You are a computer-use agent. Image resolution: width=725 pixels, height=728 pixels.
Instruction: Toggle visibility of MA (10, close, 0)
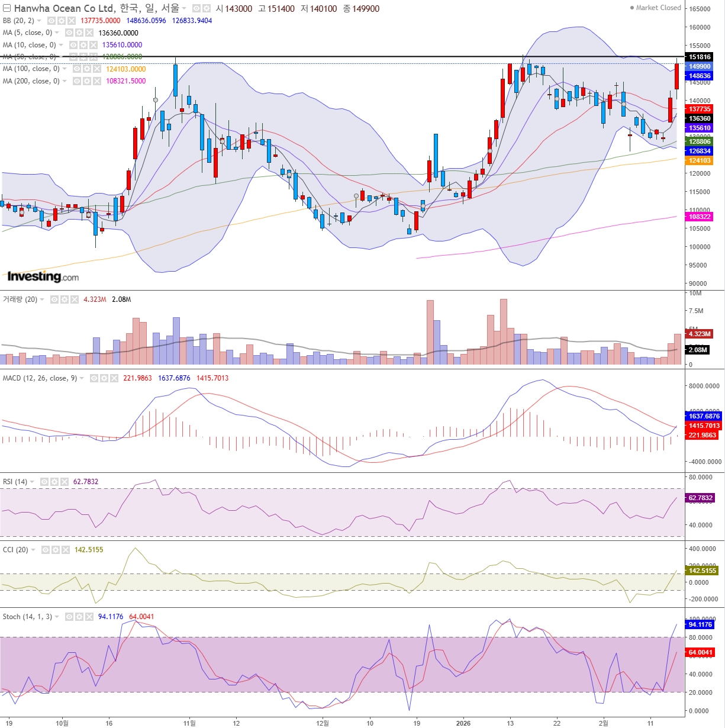tap(73, 45)
